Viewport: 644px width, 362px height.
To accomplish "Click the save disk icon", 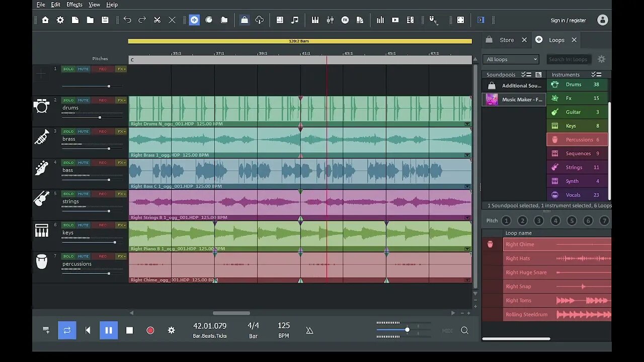I will (x=105, y=20).
